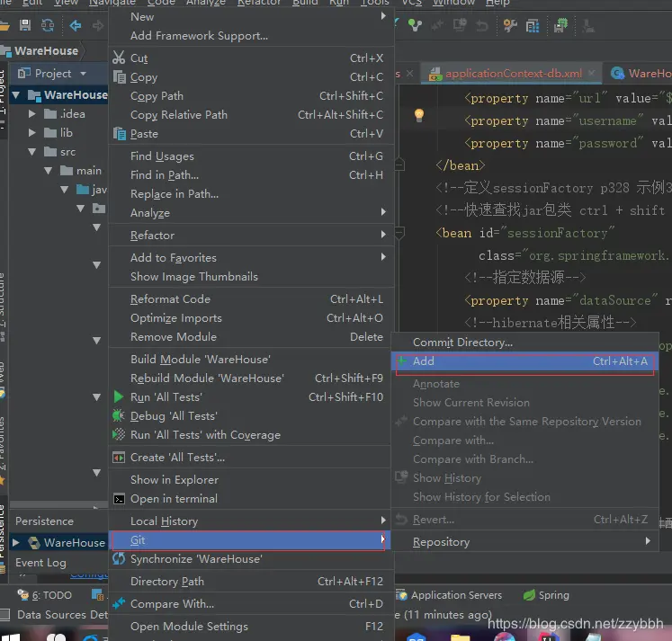Viewport: 672px width, 641px height.
Task: Expand the lib folder
Action: click(31, 133)
